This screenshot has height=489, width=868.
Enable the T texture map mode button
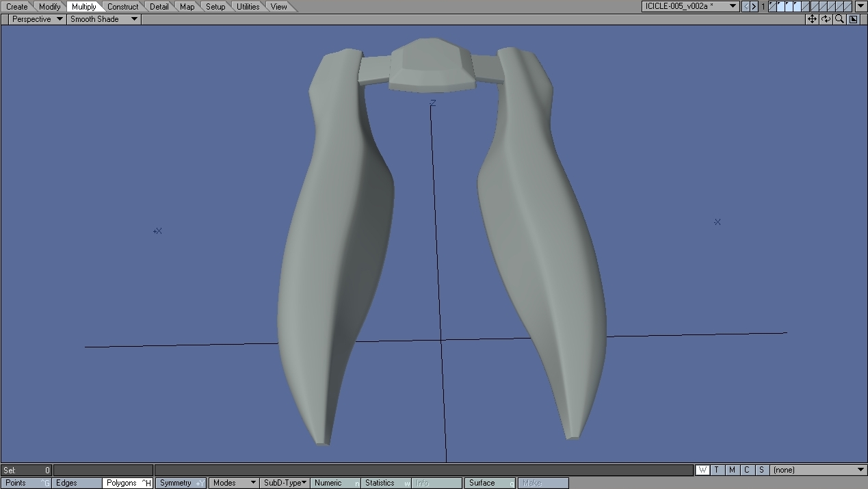pyautogui.click(x=717, y=470)
